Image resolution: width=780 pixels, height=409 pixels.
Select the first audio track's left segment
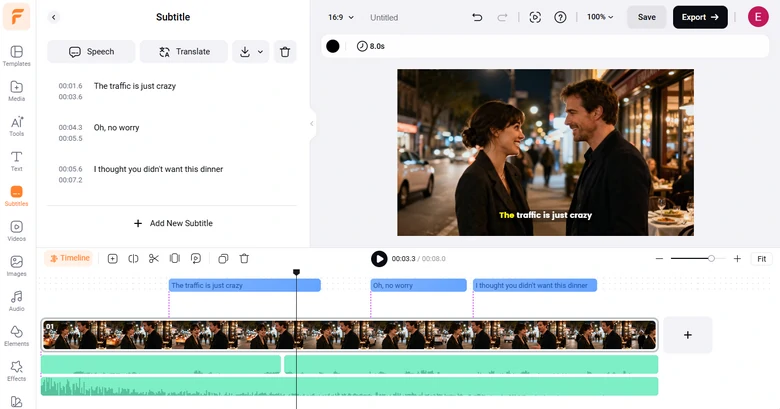tap(161, 364)
